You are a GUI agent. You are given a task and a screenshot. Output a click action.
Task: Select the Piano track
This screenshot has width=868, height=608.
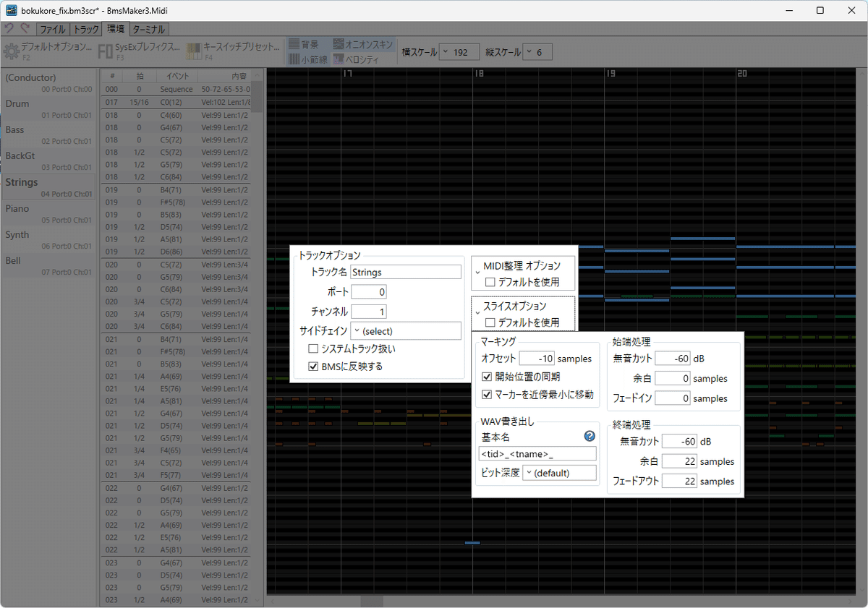point(48,213)
